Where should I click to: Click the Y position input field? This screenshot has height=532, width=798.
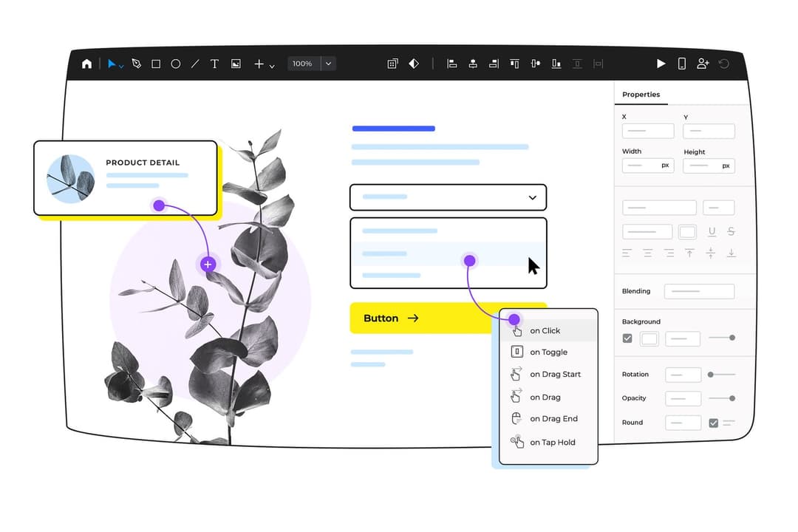(x=709, y=132)
